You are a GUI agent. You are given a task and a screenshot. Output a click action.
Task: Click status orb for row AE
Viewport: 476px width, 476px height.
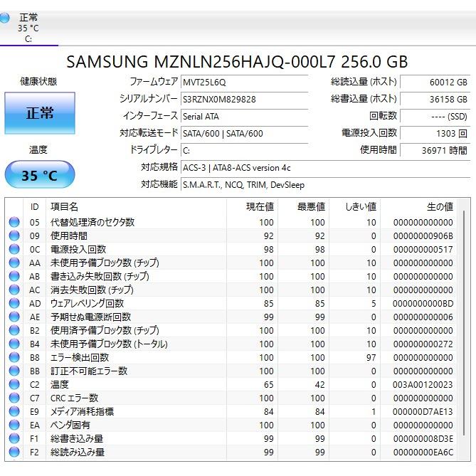point(14,317)
